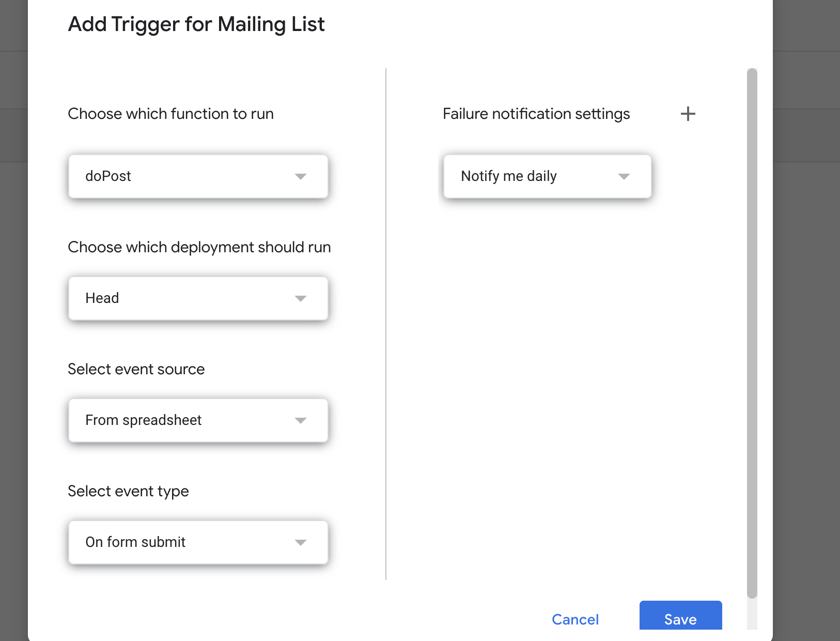Image resolution: width=840 pixels, height=641 pixels.
Task: Click the arrow icon beside Notify me daily
Action: pos(624,177)
